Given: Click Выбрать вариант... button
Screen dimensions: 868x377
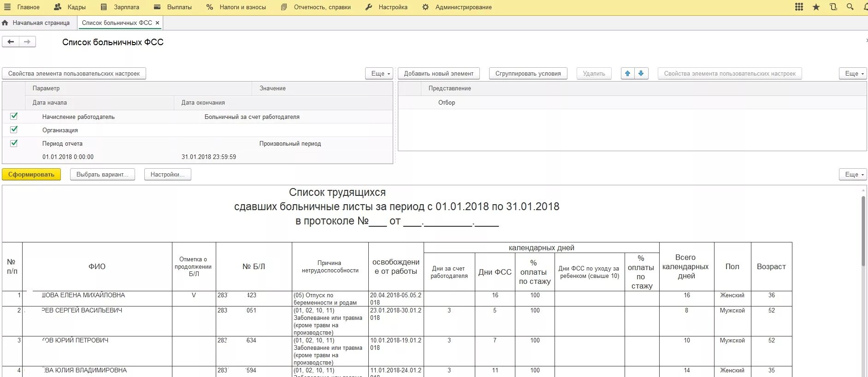Looking at the screenshot, I should tap(102, 174).
